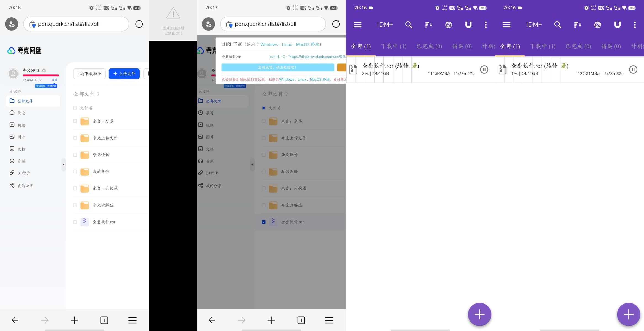Open the three-dot overflow menu in the 1DM+ screen showing 1%
The image size is (644, 331).
[x=635, y=25]
